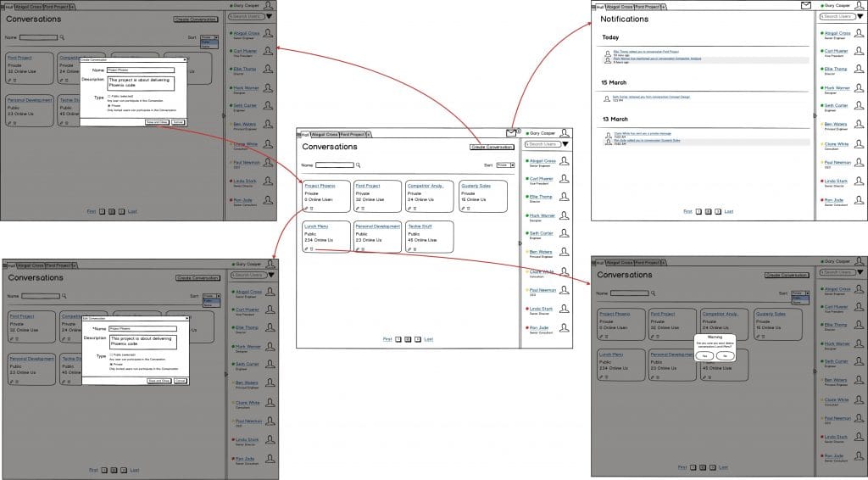Click Cancel in the Edit Conversation dialog

click(181, 381)
